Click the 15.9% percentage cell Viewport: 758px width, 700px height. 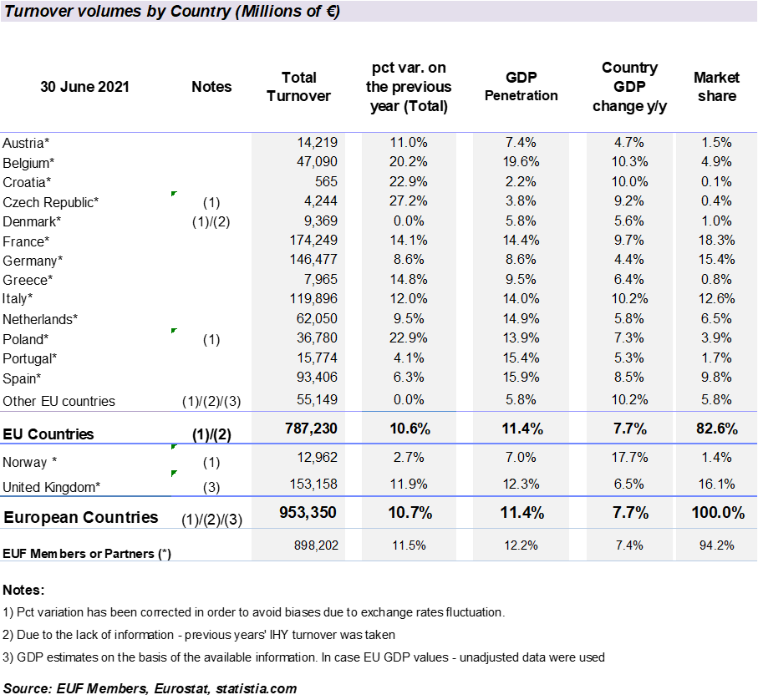click(x=521, y=378)
